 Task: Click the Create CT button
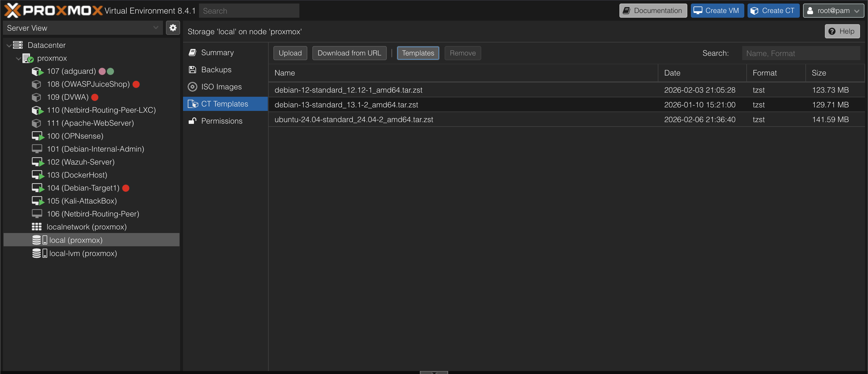pos(773,10)
